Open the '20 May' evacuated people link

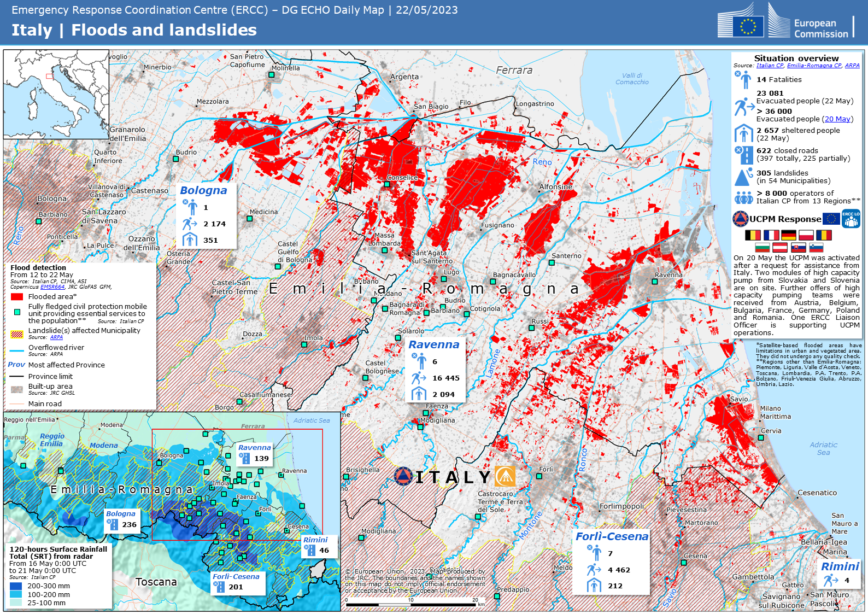click(x=837, y=119)
